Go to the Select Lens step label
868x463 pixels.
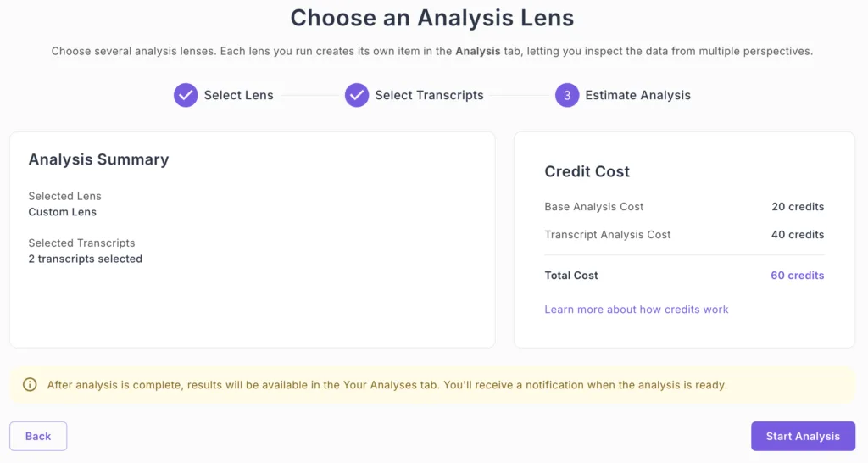click(x=238, y=95)
